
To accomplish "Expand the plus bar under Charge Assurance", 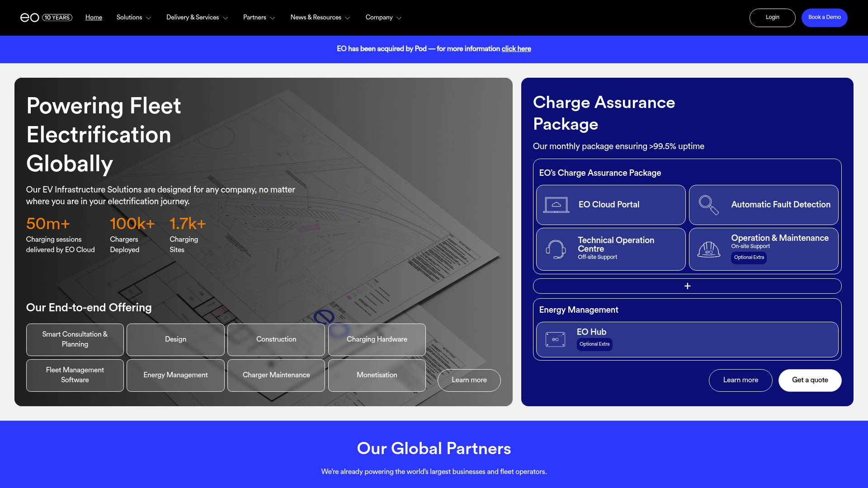I will [687, 286].
